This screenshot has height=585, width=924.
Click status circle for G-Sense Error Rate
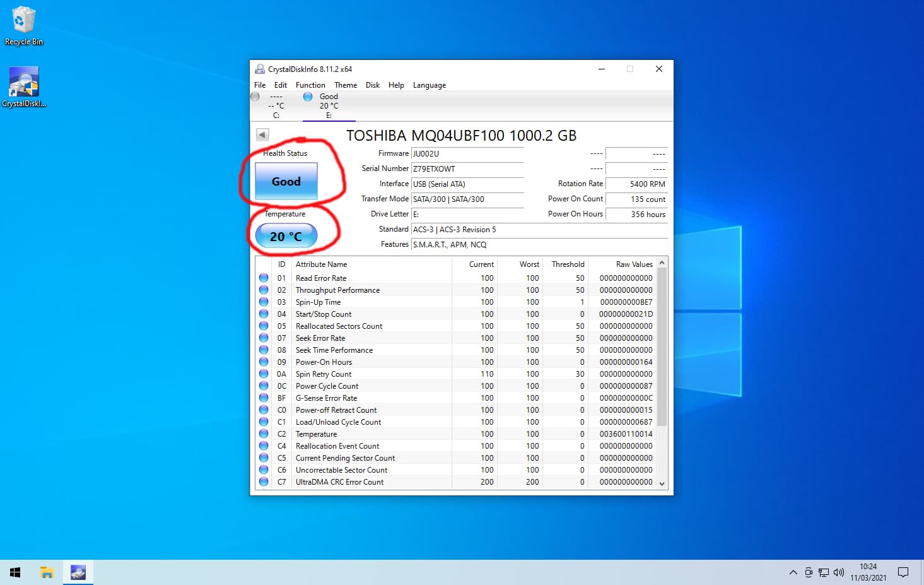click(264, 398)
